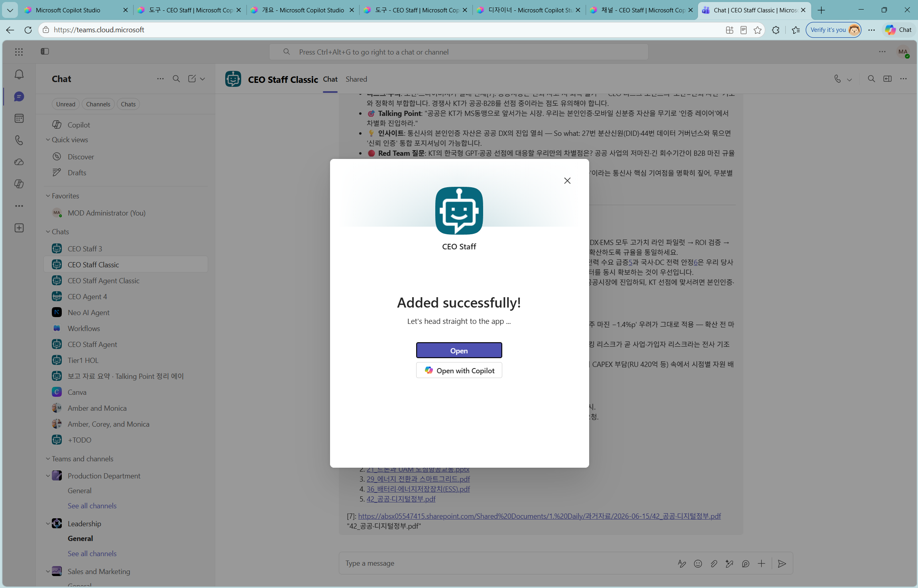
Task: Open the 42_공공·디지털정부.pdf SharePoint URL link
Action: pos(539,516)
